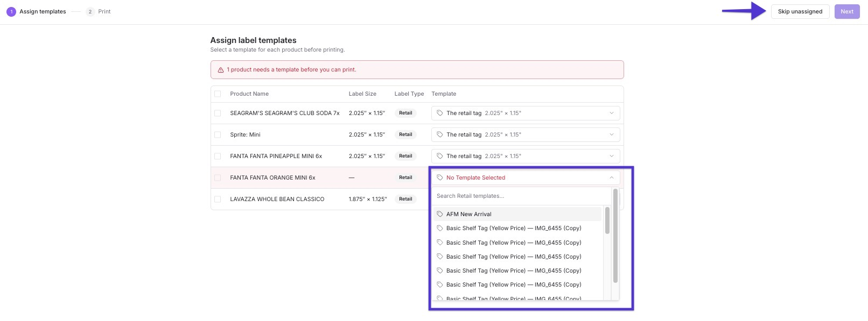868x321 pixels.
Task: Click the red tag icon beside No Template Selected
Action: click(440, 177)
